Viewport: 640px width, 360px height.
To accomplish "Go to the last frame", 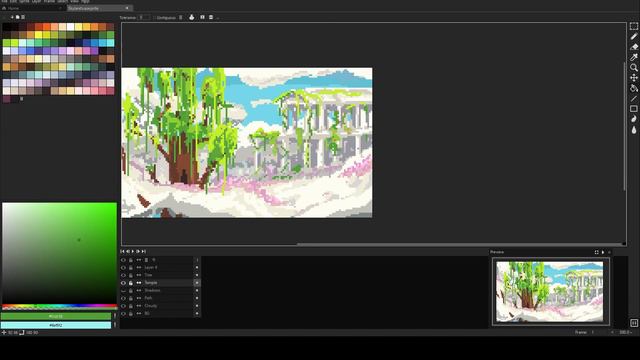I will tap(143, 251).
